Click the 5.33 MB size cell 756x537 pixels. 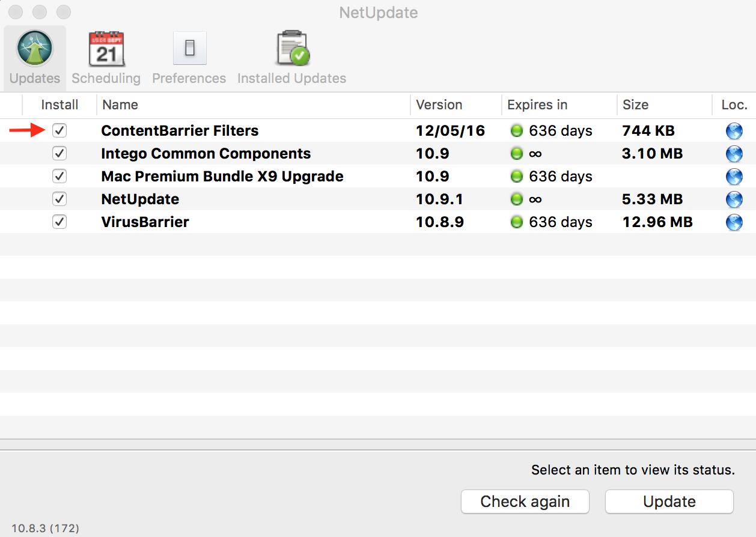click(653, 199)
